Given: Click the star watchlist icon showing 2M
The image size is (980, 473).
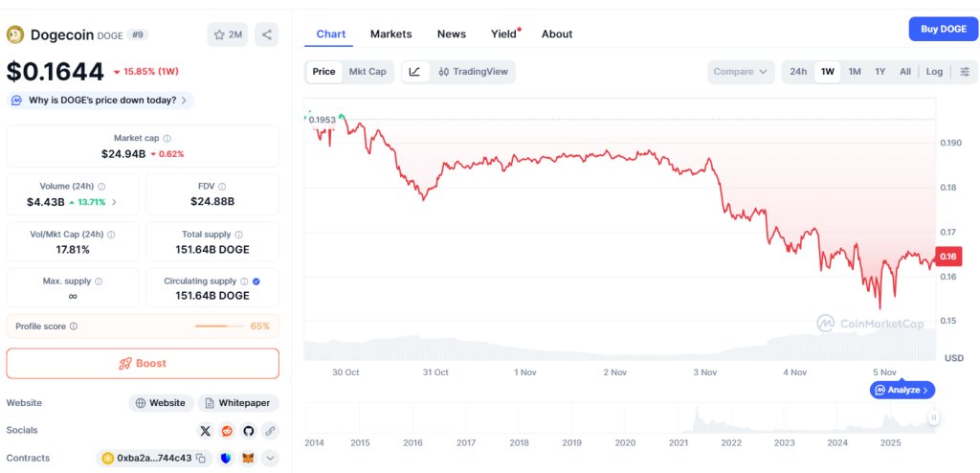Looking at the screenshot, I should (227, 34).
